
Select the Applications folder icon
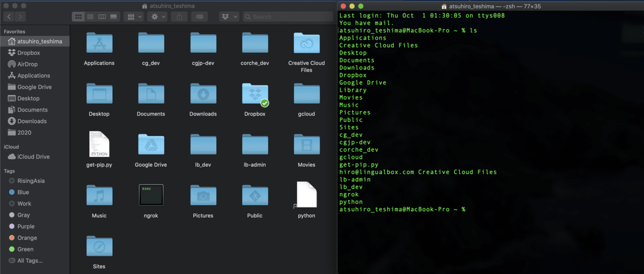[x=99, y=43]
